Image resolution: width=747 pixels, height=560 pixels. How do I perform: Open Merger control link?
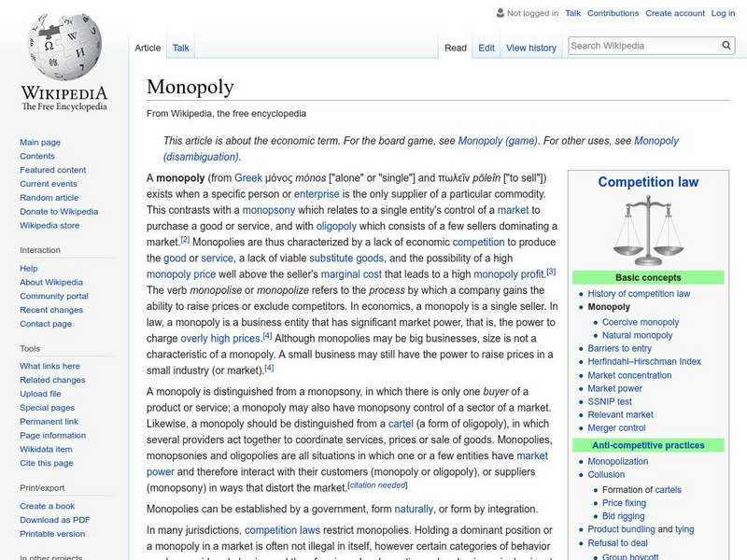coord(616,428)
